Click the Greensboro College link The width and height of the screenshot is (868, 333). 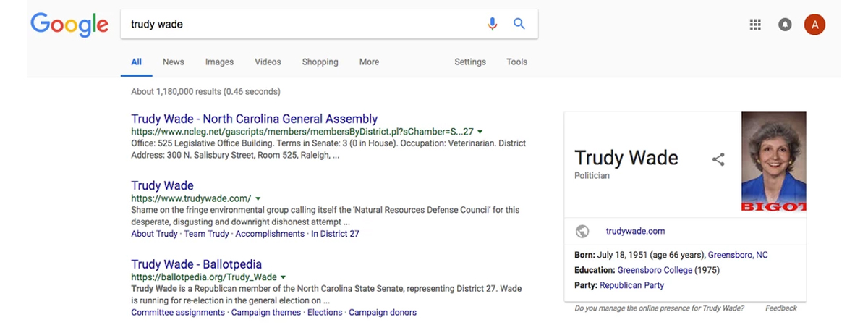[x=655, y=270]
